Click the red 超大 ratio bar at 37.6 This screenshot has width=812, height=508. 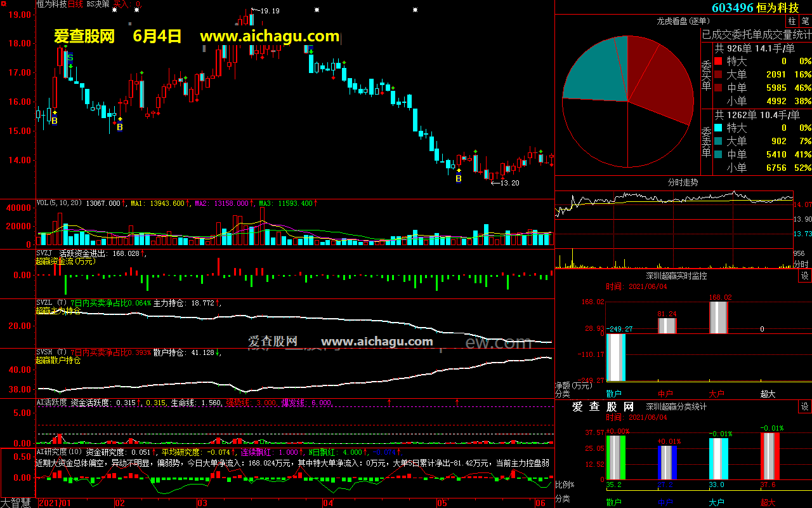point(770,457)
